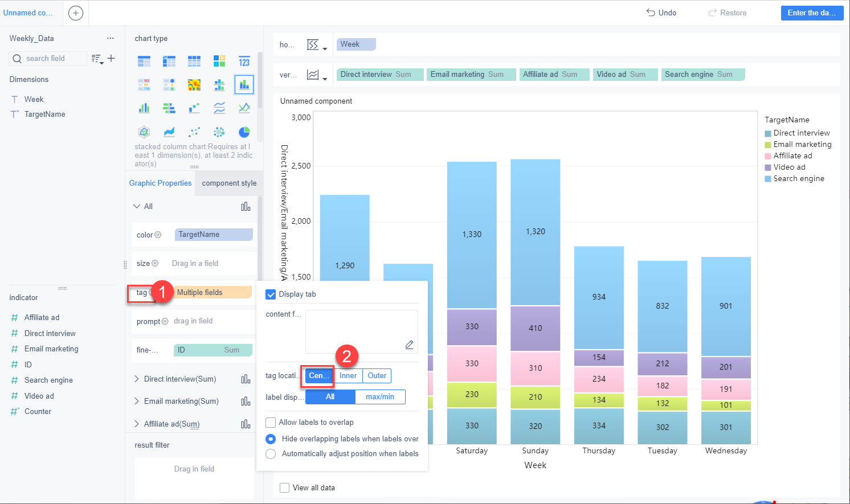Collapse the All properties section
The image size is (850, 504).
(137, 206)
